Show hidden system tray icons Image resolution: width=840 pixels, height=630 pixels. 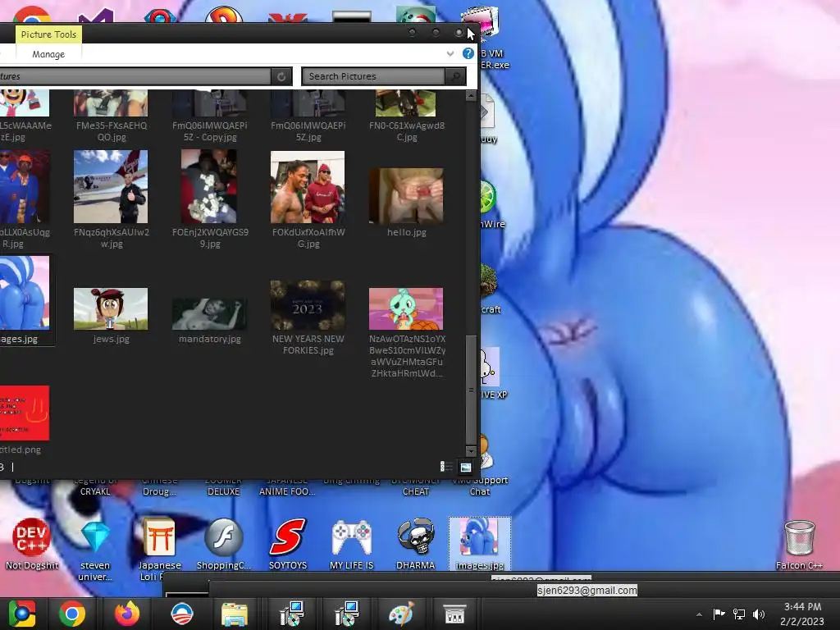pyautogui.click(x=699, y=614)
